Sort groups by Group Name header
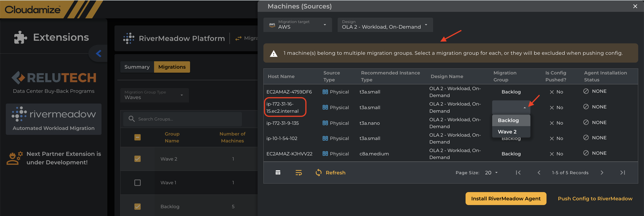644x216 pixels. tap(172, 137)
